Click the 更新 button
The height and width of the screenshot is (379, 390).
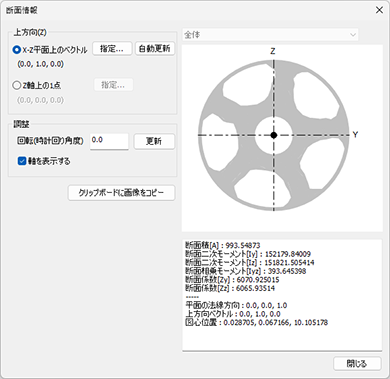pos(154,141)
